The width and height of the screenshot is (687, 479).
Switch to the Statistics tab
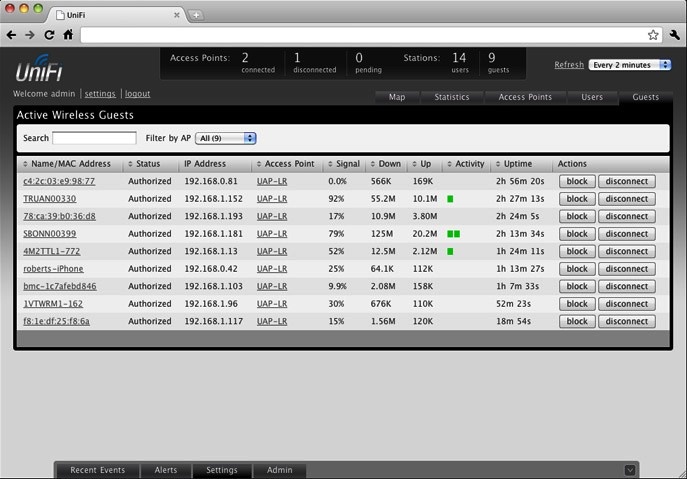point(452,97)
